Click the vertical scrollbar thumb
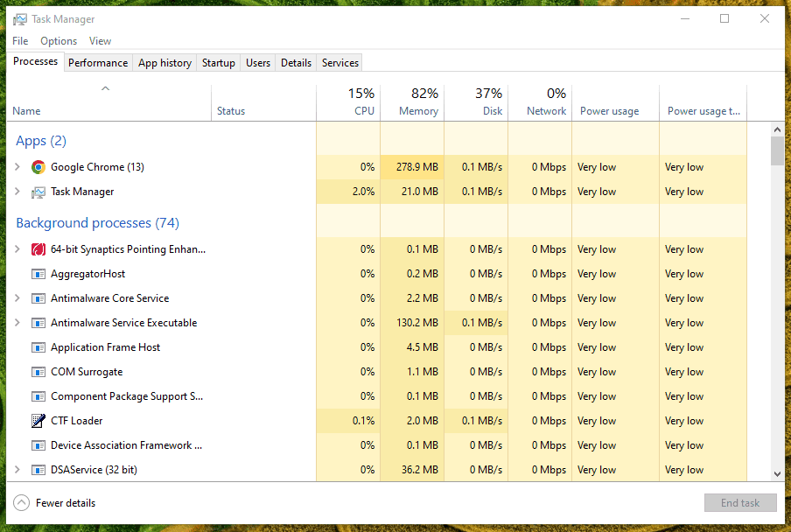This screenshot has height=532, width=791. [777, 150]
